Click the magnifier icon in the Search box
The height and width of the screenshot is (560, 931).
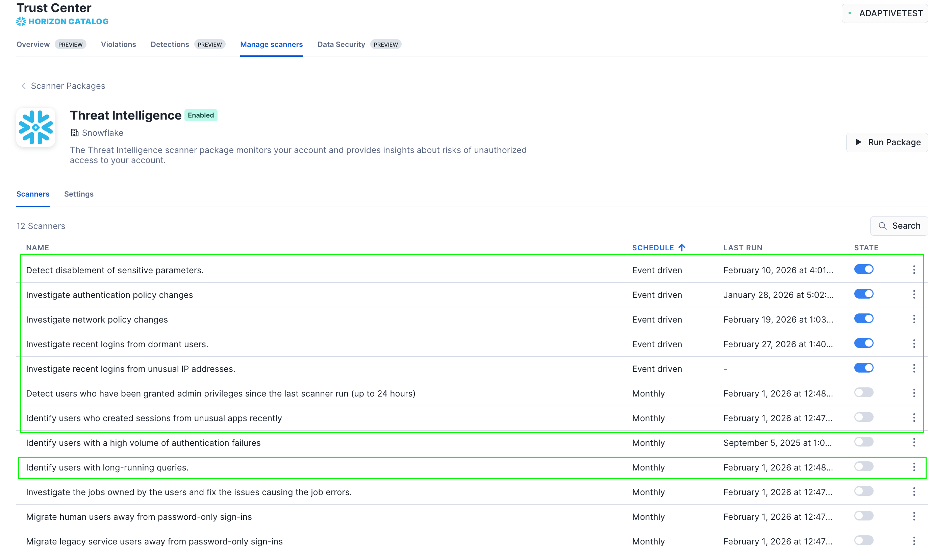click(x=882, y=226)
